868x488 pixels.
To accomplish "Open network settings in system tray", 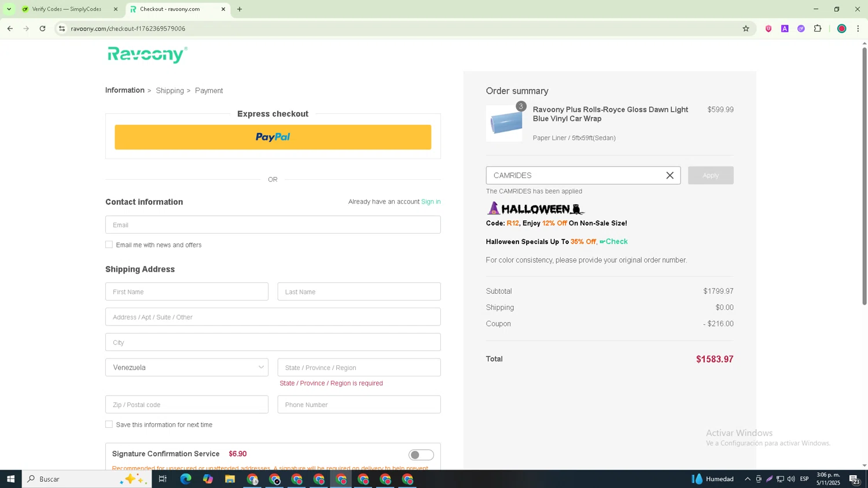I will point(780,479).
